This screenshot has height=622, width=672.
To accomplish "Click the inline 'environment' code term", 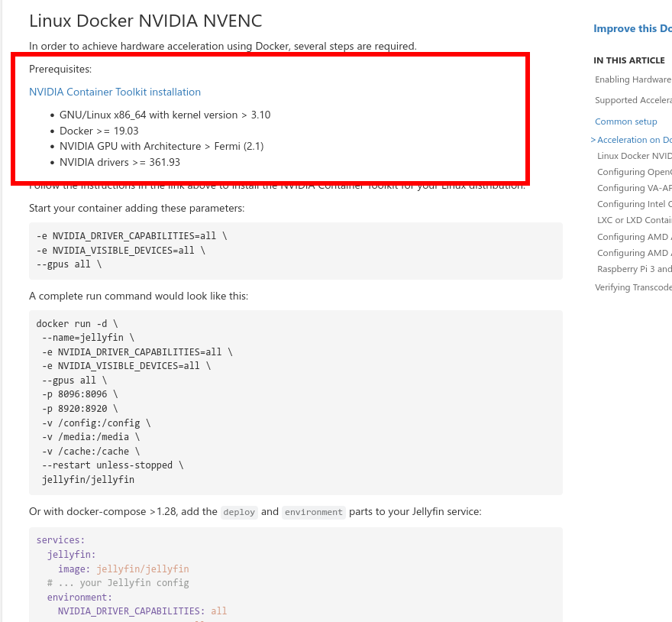I will click(x=314, y=512).
